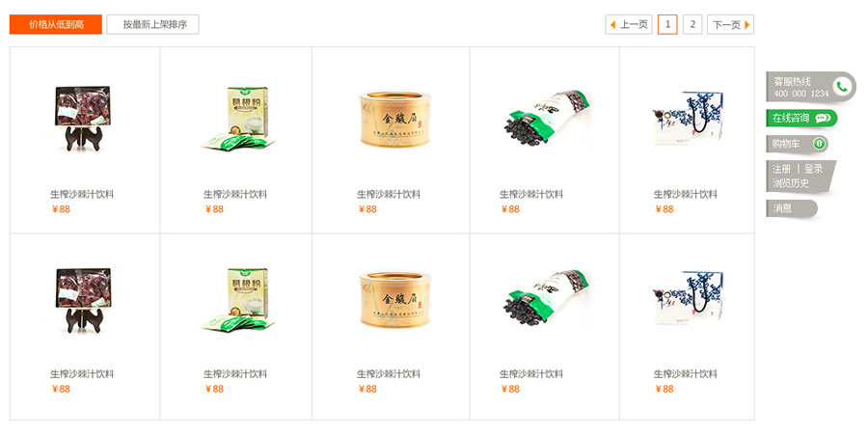Viewport: 868px width, 437px height.
Task: Open the red dates display product in bottom row
Action: 83,300
